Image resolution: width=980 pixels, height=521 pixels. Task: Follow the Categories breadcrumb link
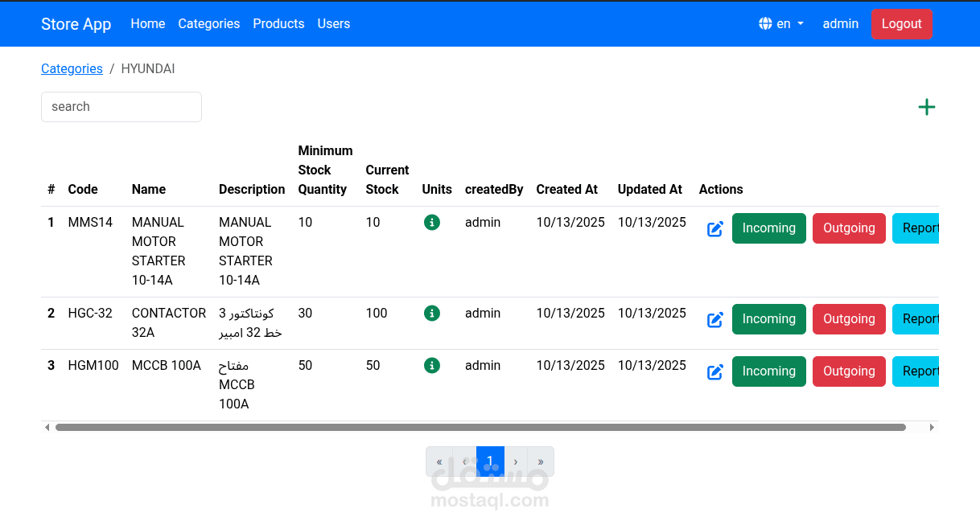pyautogui.click(x=72, y=69)
